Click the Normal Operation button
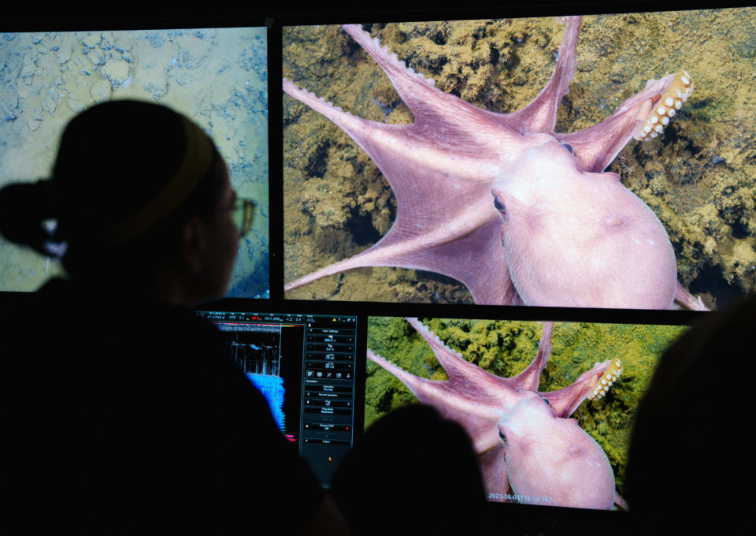This screenshot has height=536, width=756. click(x=330, y=395)
